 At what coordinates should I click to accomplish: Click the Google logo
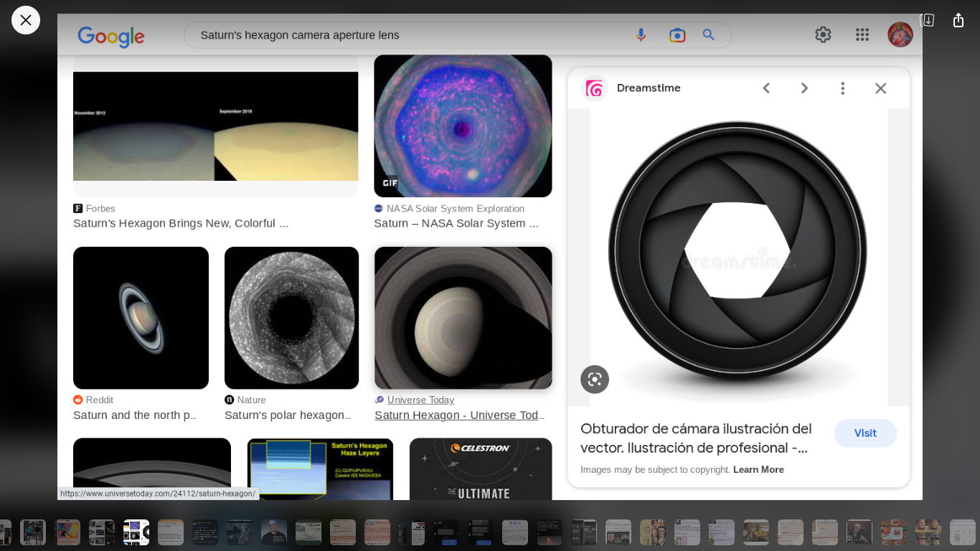[x=111, y=36]
